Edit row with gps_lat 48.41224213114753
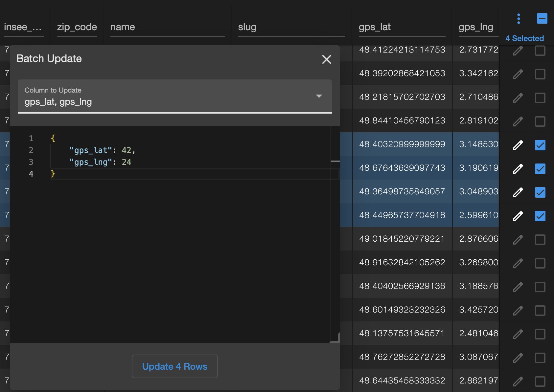Viewport: 554px width, 392px height. coord(518,51)
